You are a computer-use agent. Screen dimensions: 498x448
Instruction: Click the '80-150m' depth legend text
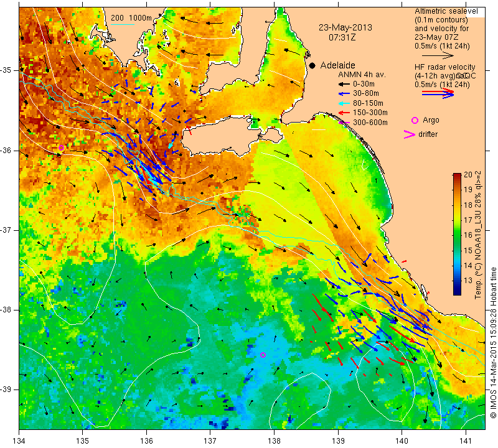tap(368, 103)
